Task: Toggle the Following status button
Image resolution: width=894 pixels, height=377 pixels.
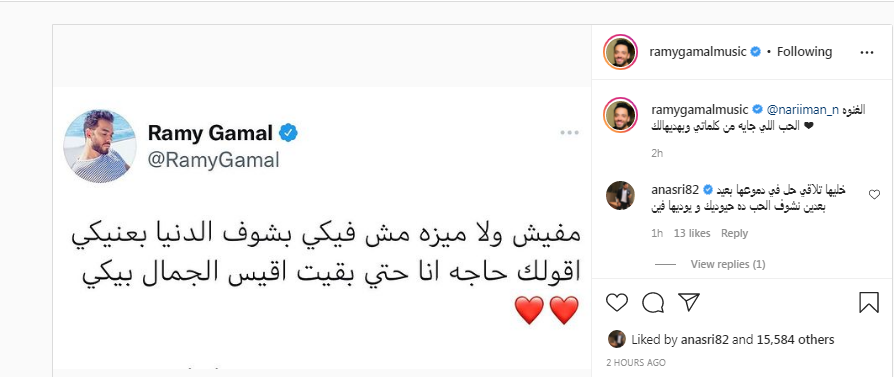Action: coord(804,52)
